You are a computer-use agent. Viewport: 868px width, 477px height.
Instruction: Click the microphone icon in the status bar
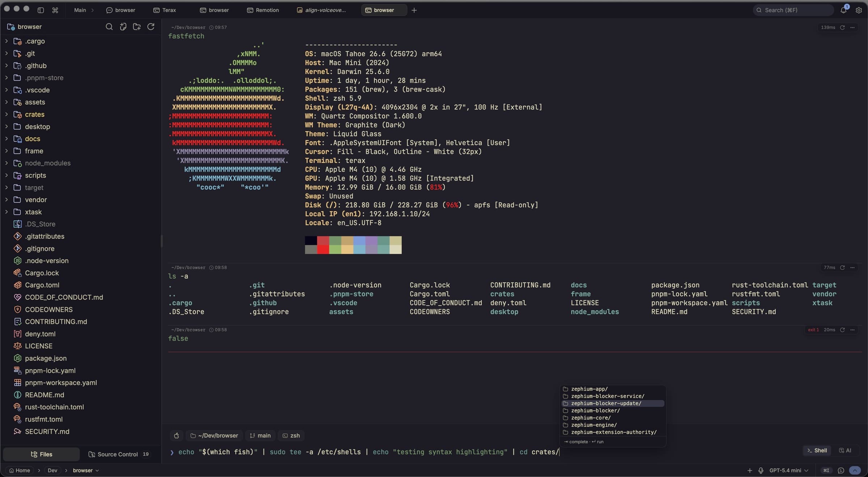tap(761, 470)
